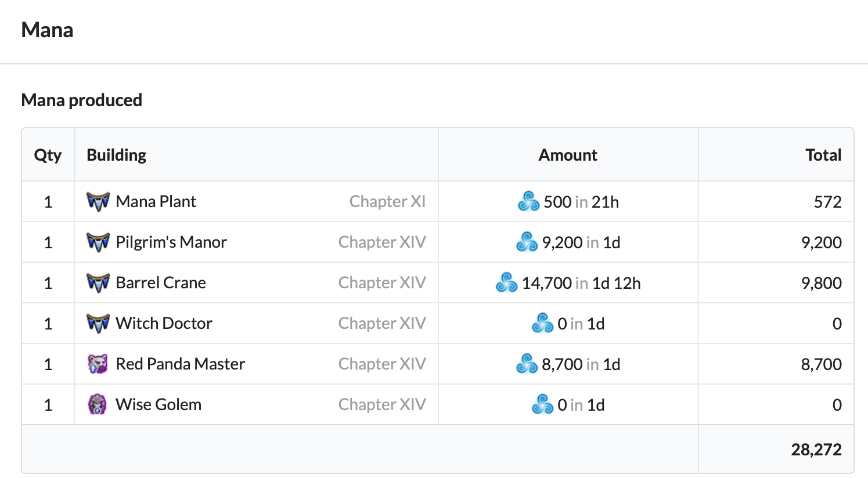
Task: Sort by the Amount column header
Action: pos(567,154)
